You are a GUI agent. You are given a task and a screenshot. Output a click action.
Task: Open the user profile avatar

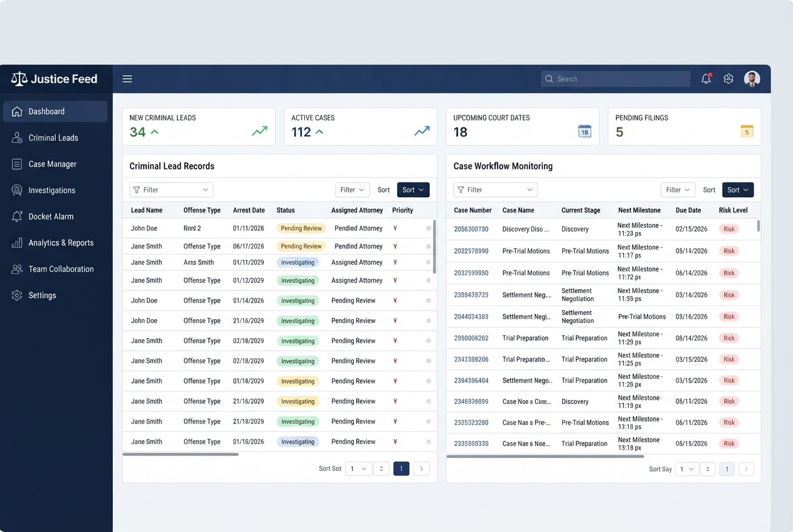coord(752,79)
